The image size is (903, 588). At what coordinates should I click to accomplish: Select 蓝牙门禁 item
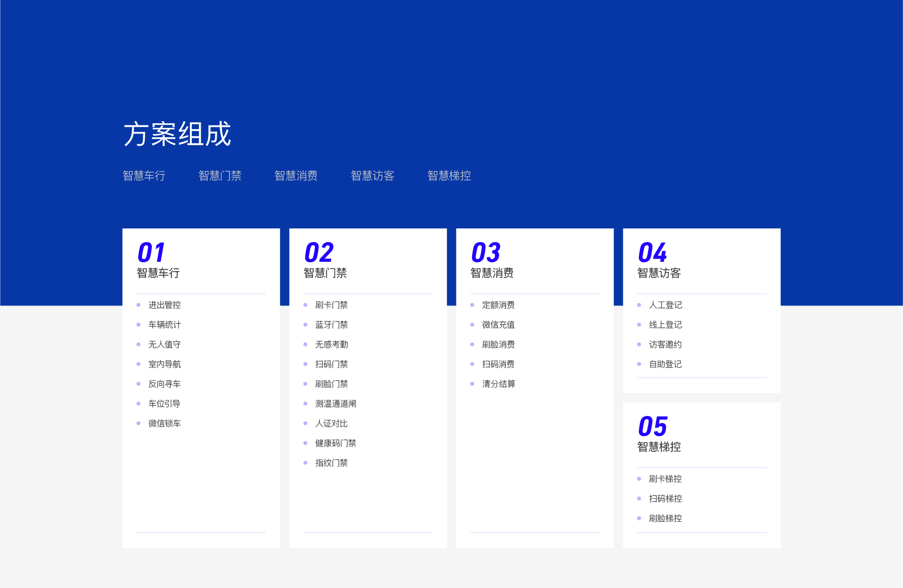[x=331, y=325]
